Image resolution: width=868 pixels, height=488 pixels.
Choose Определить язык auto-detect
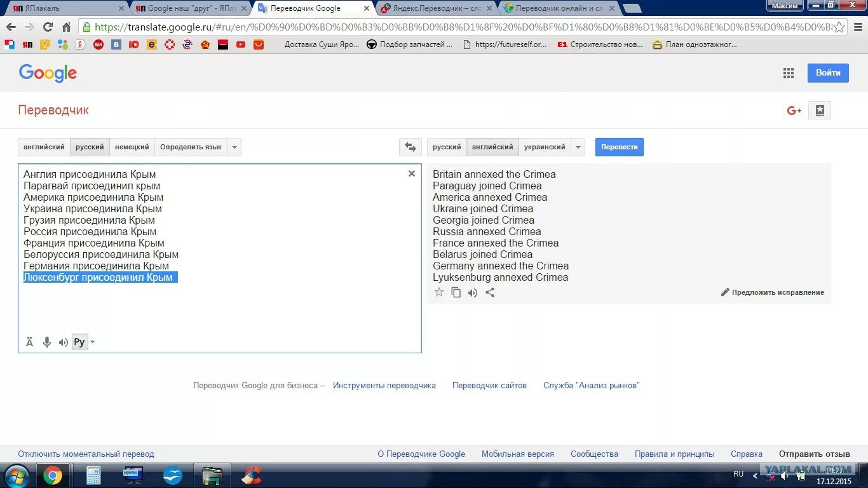point(191,147)
